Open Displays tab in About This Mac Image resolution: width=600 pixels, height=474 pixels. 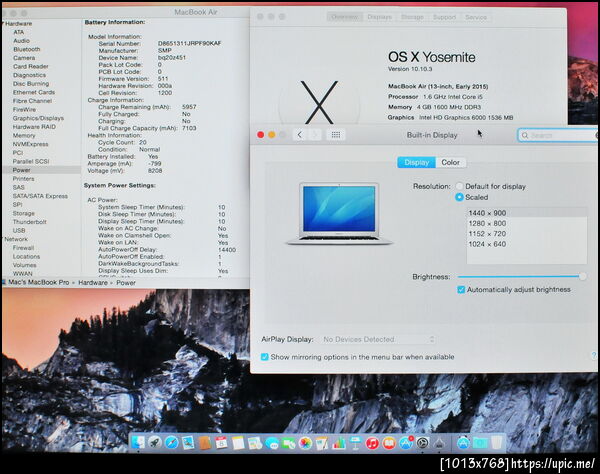[x=379, y=17]
